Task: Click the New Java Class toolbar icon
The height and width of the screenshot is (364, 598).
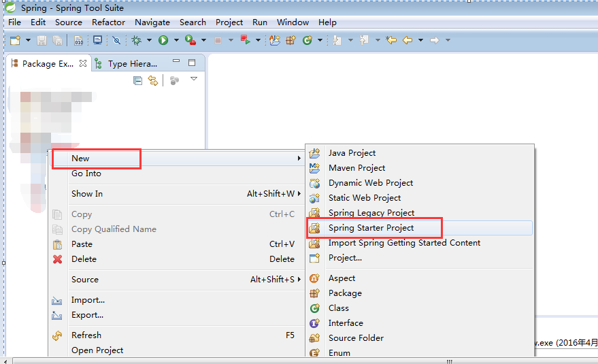Action: pyautogui.click(x=307, y=40)
